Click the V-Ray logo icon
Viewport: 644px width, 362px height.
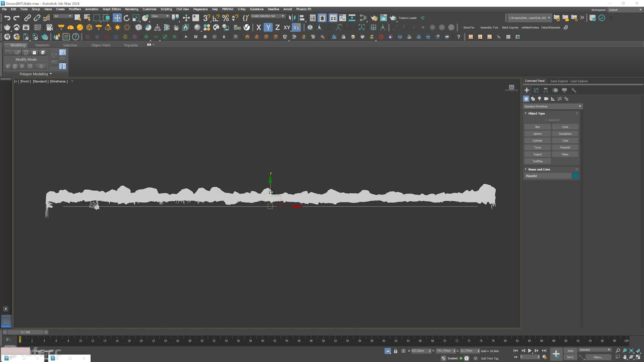[247, 27]
